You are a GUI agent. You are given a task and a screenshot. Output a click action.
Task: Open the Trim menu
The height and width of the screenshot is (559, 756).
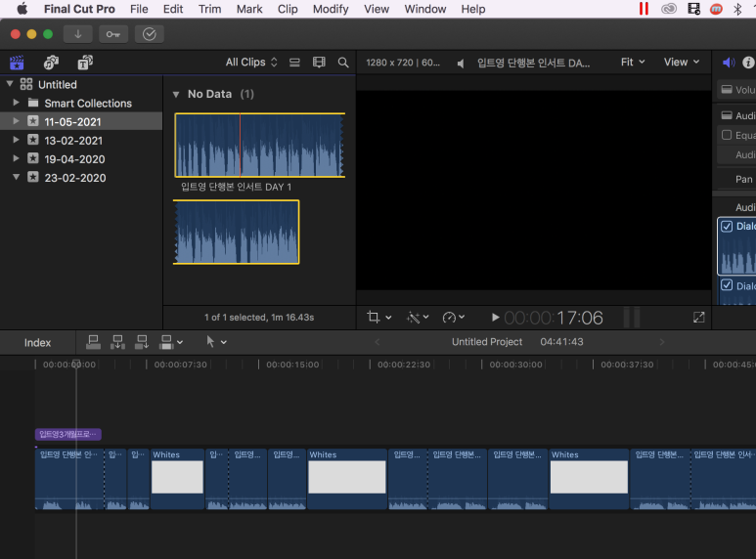209,9
